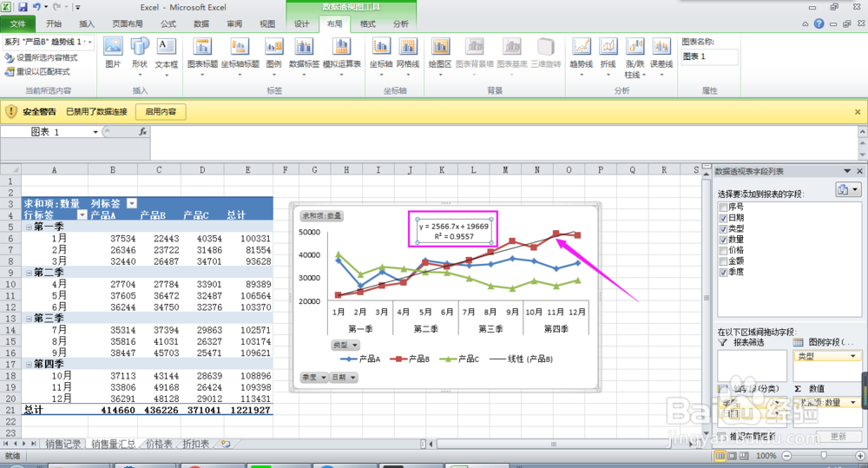Viewport: 868px width, 468px height.
Task: Switch to Normal view in status bar
Action: (x=720, y=456)
